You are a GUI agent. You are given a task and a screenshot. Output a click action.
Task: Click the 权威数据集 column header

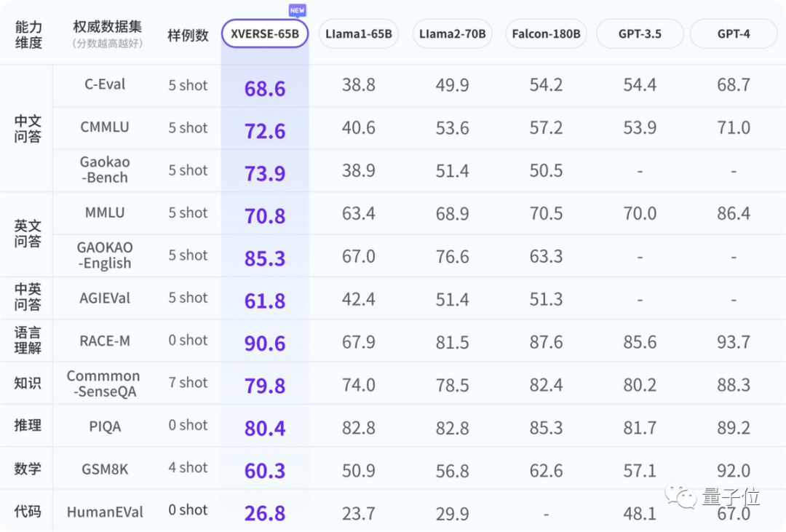107,26
